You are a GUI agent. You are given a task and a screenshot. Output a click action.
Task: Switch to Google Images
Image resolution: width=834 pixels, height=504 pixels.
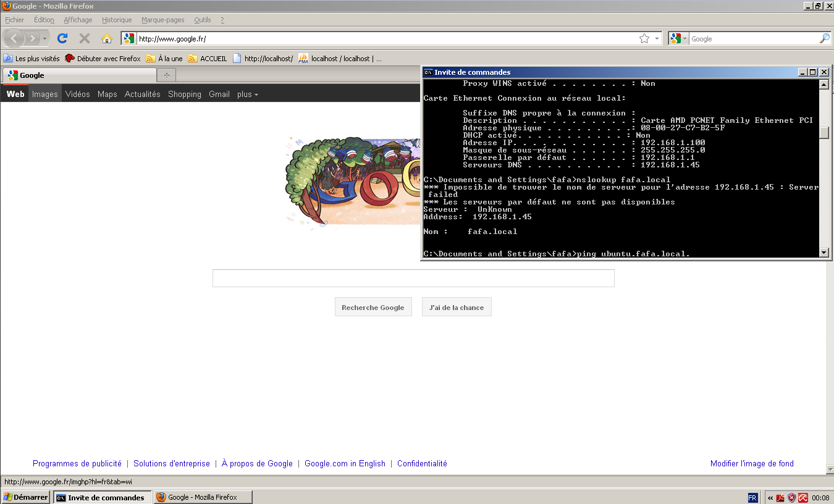pos(44,94)
